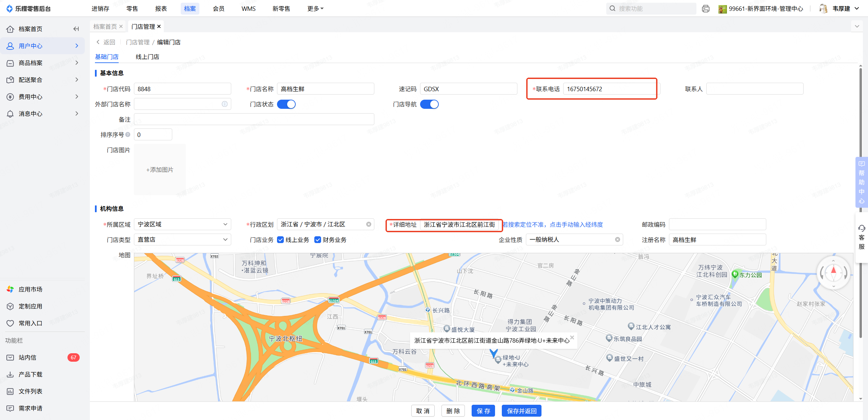Clear the 行政区划 selection icon

(x=369, y=224)
